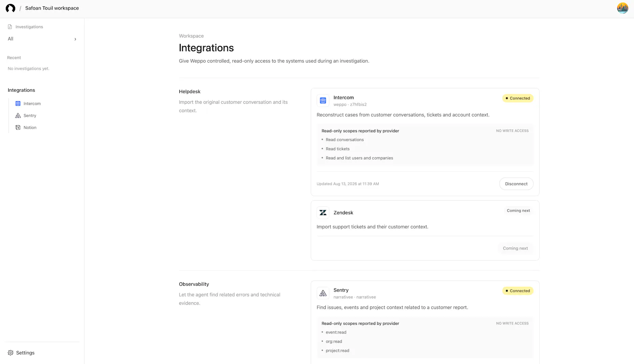
Task: Click the Intercom card description about reconstructing cases
Action: click(403, 115)
